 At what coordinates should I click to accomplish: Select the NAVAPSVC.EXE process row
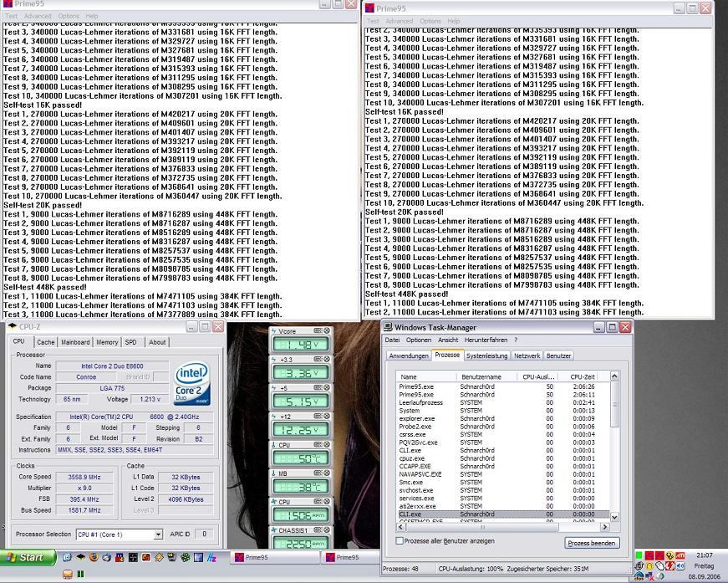[x=503, y=474]
